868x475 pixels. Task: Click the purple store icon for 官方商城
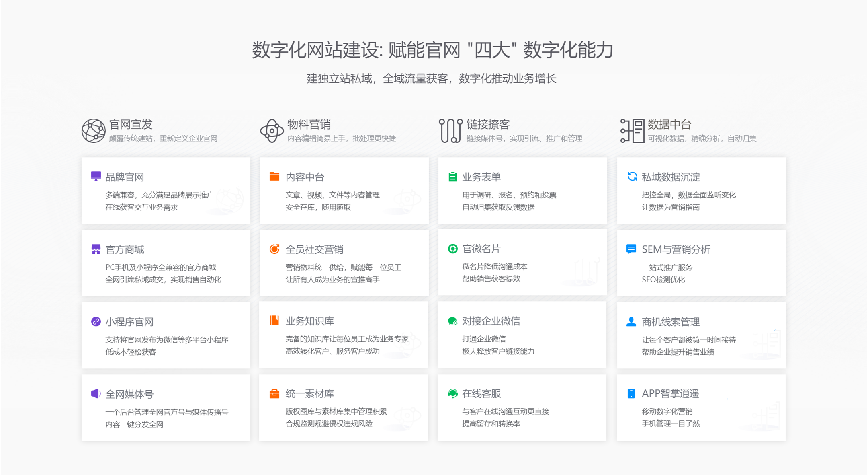[x=96, y=249]
